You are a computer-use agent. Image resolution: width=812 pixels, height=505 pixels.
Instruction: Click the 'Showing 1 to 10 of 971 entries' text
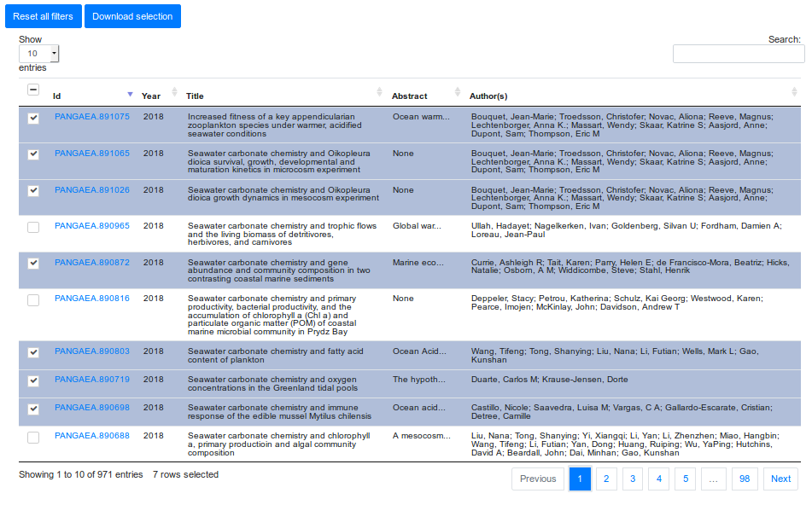coord(81,474)
